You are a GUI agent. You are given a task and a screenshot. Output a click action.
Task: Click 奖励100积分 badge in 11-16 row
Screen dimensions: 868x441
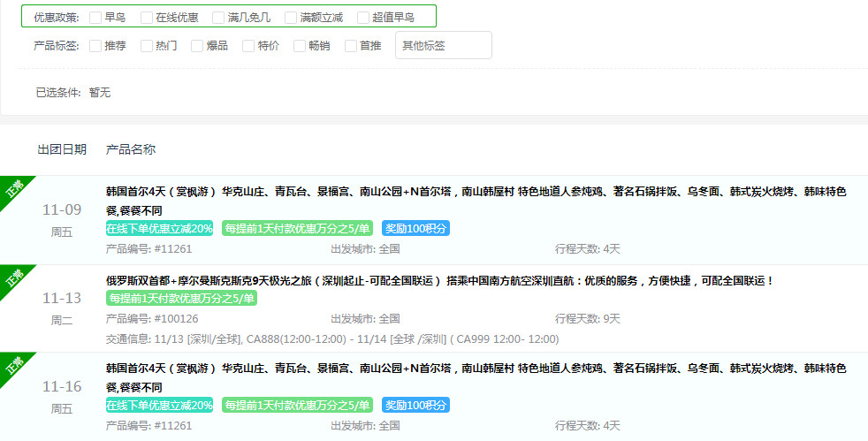[x=415, y=405]
